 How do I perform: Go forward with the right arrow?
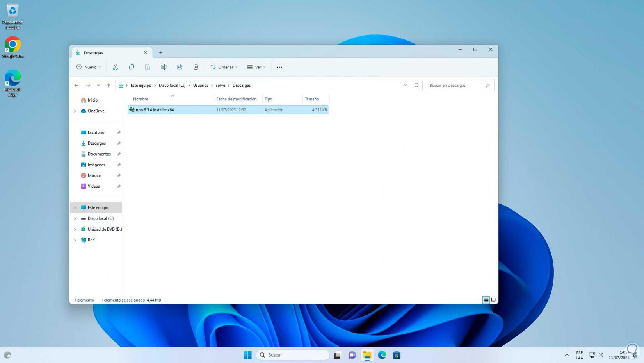(88, 85)
